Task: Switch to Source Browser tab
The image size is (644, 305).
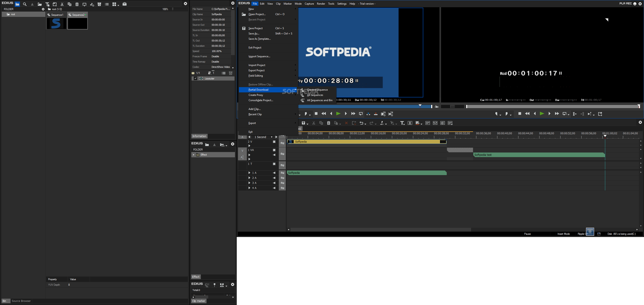Action: point(21,301)
